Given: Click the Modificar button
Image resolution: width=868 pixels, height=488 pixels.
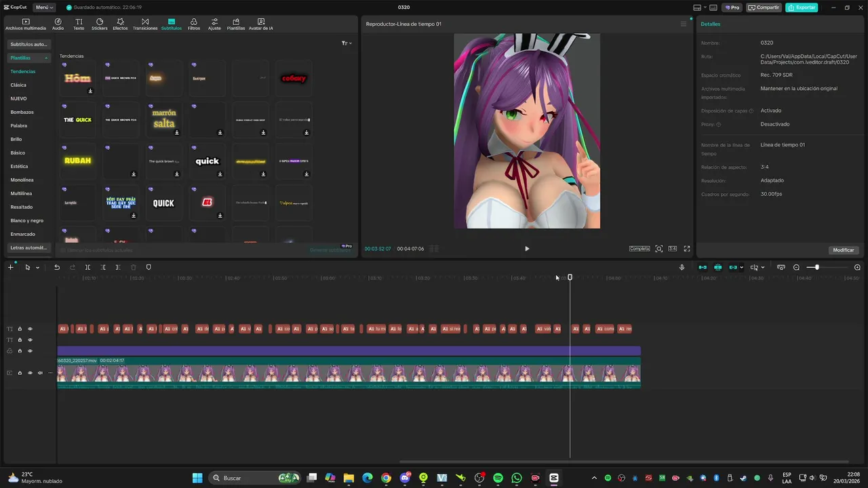Looking at the screenshot, I should (x=844, y=250).
